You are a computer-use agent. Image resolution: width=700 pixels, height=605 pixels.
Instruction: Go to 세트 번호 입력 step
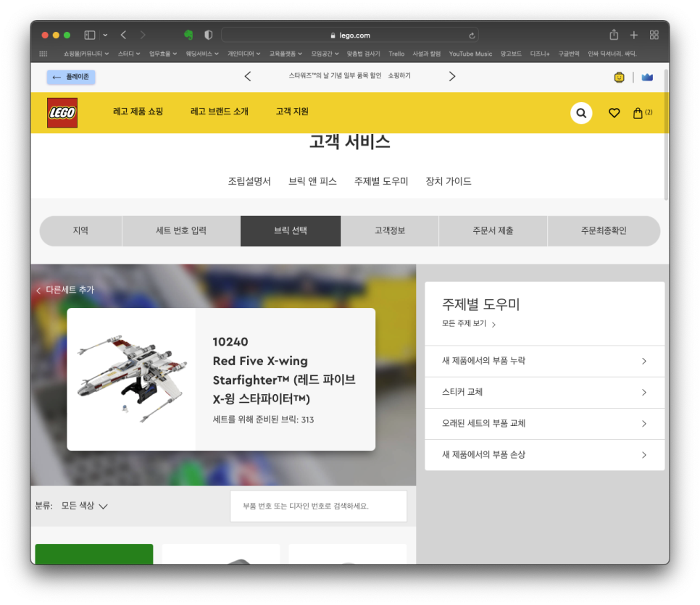tap(181, 231)
